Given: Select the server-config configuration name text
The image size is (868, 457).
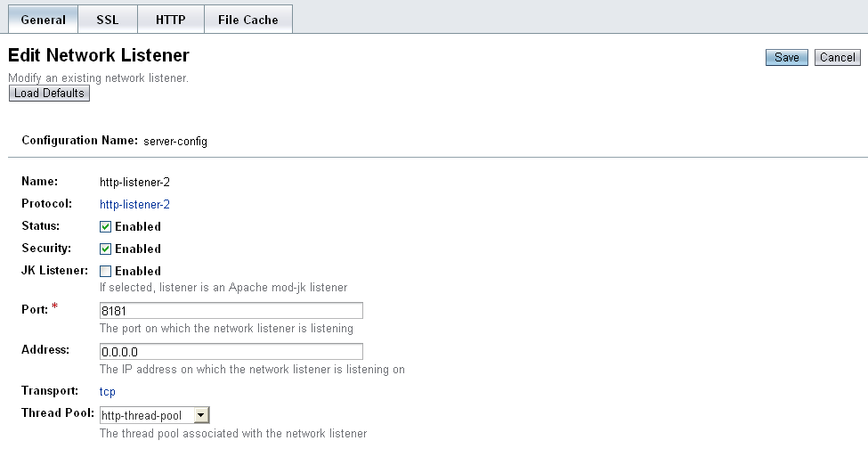Looking at the screenshot, I should point(174,142).
